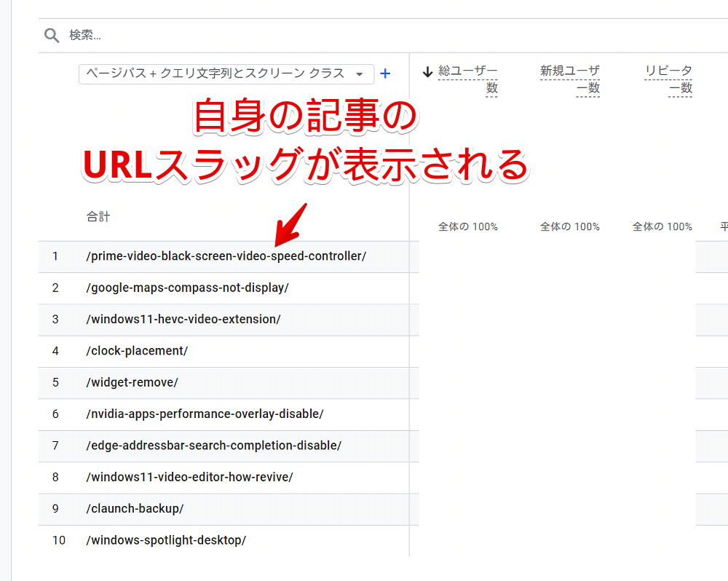This screenshot has height=581, width=728.
Task: Select the /nvidia-apps-performance-overlay-disable/ row
Action: point(229,414)
